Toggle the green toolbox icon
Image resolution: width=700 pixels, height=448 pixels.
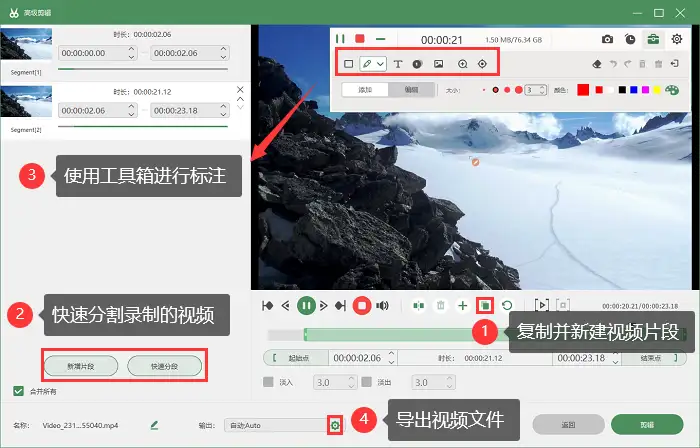pyautogui.click(x=653, y=39)
